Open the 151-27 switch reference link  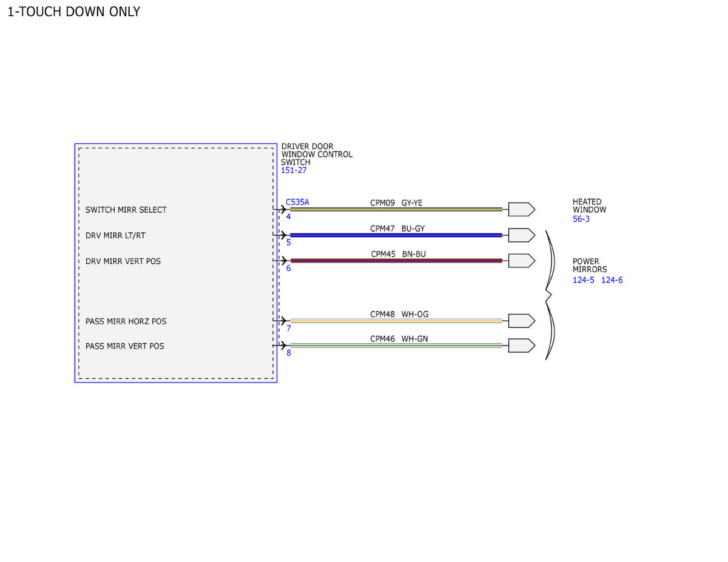click(294, 170)
